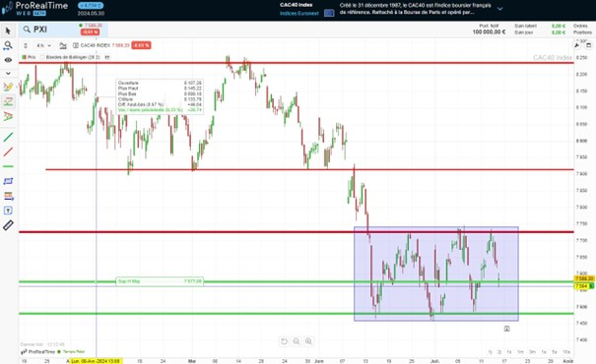Click the chart window icon beside wrench

588,45
